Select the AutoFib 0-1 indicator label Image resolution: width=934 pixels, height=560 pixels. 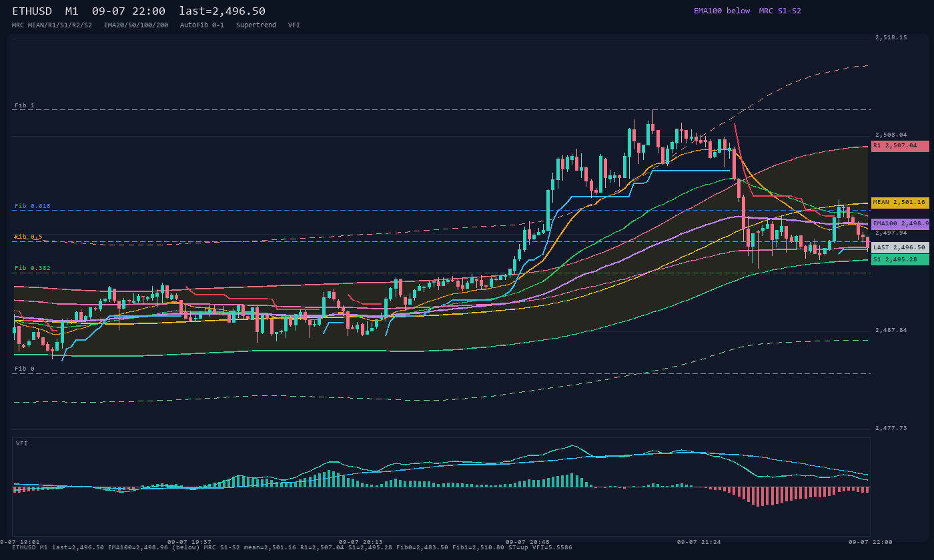tap(202, 25)
